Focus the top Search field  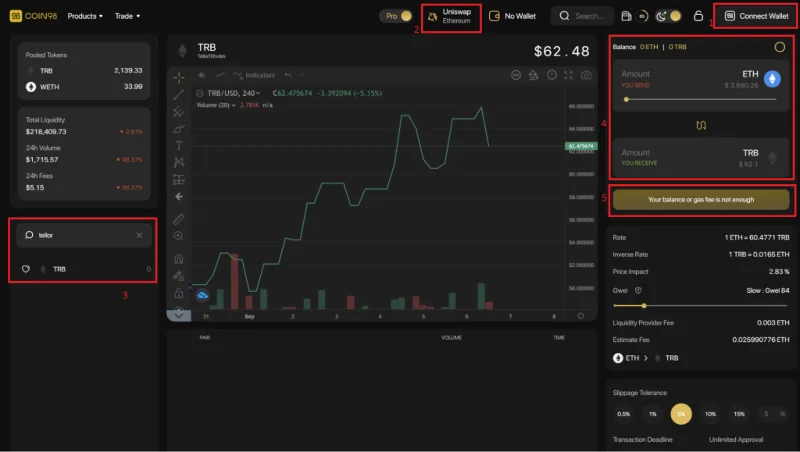point(582,16)
